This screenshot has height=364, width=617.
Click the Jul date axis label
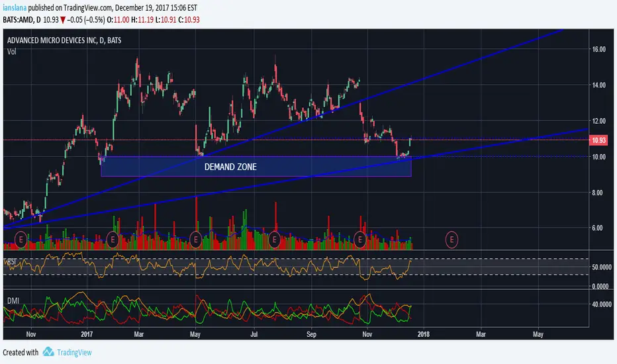pos(254,334)
